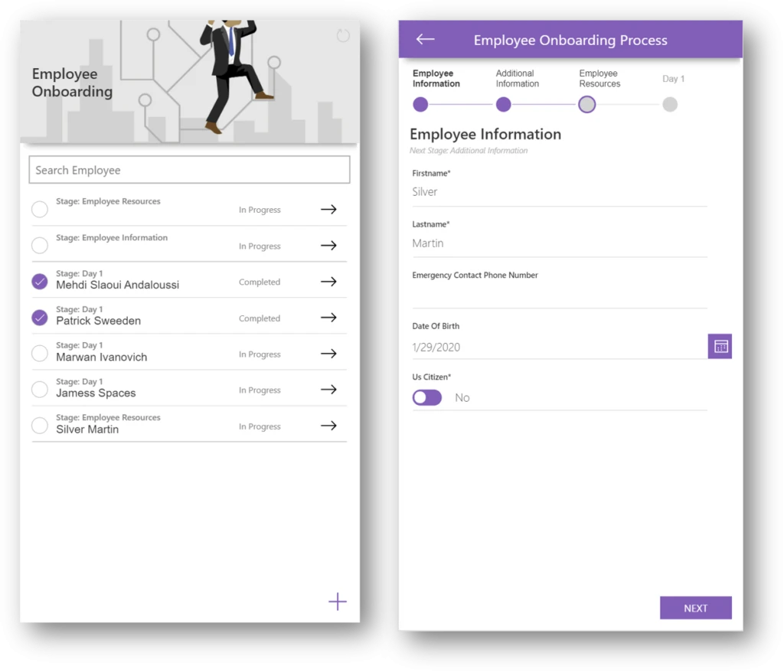784x672 pixels.
Task: Open the Date Of Birth calendar picker
Action: [x=720, y=346]
